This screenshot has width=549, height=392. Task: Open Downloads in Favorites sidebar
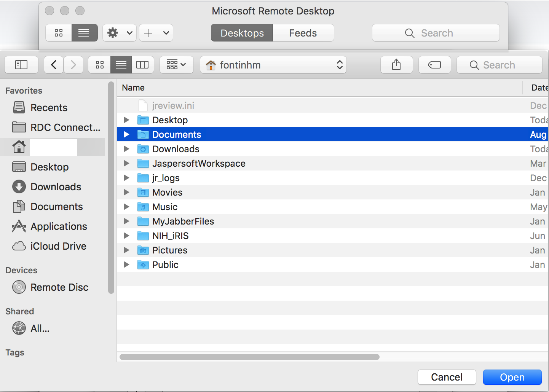(x=53, y=187)
